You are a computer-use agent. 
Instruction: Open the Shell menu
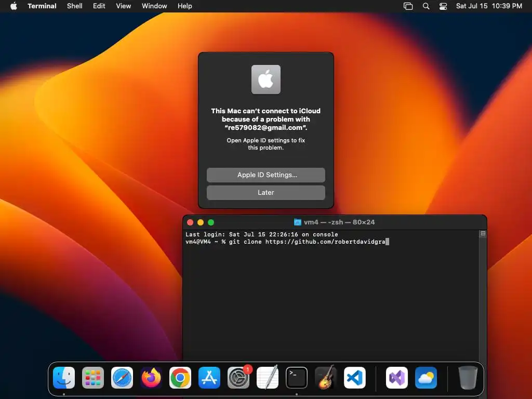point(75,6)
